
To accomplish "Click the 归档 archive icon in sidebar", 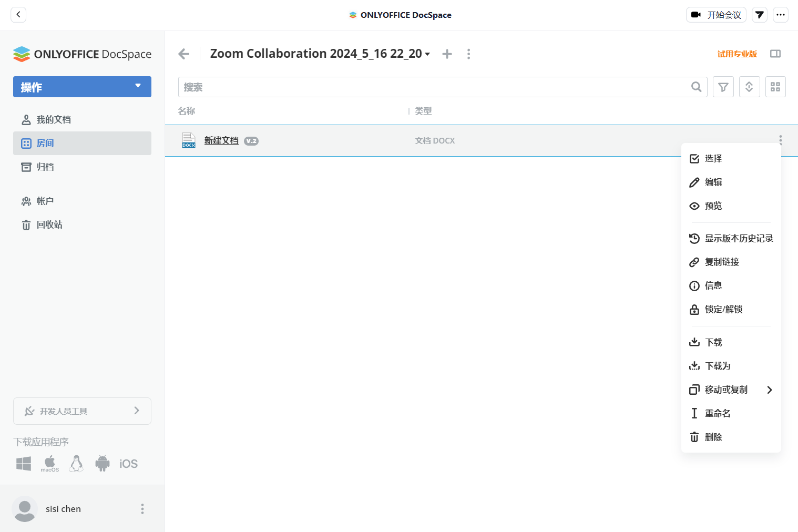I will 26,167.
